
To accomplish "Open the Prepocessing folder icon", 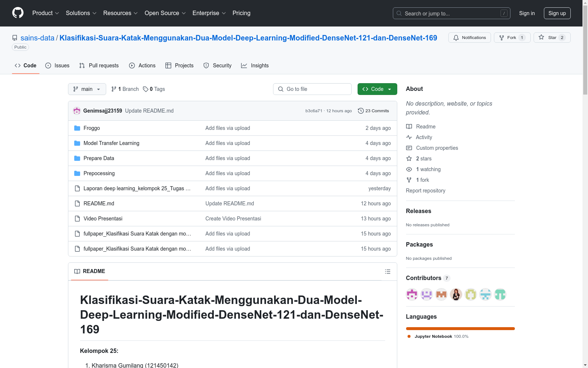I will (77, 173).
